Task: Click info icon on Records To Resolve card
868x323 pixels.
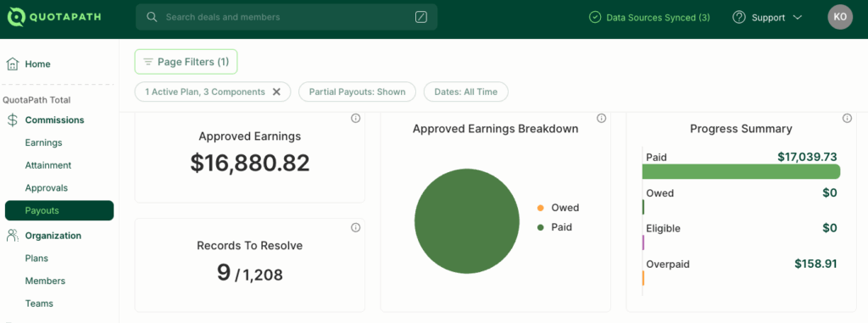Action: pos(355,227)
